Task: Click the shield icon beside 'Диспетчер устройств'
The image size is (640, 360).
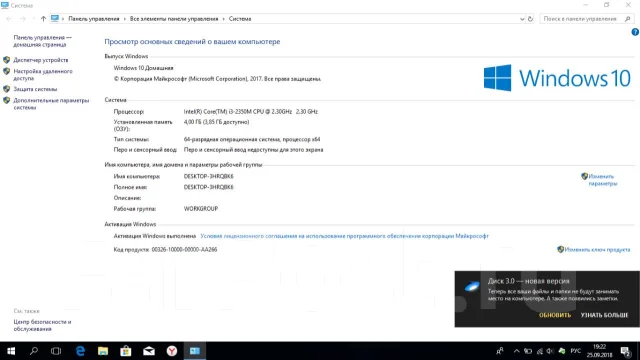Action: pyautogui.click(x=7, y=60)
